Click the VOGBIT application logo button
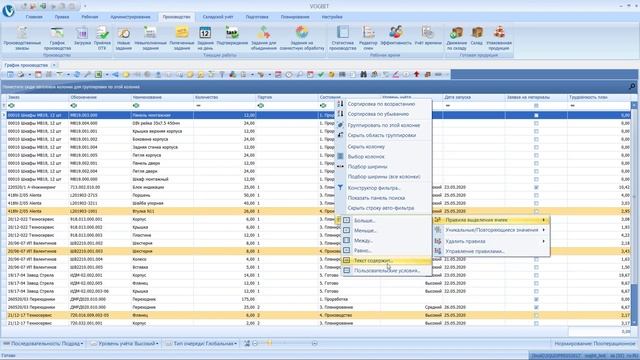Image resolution: width=640 pixels, height=360 pixels. coord(8,10)
